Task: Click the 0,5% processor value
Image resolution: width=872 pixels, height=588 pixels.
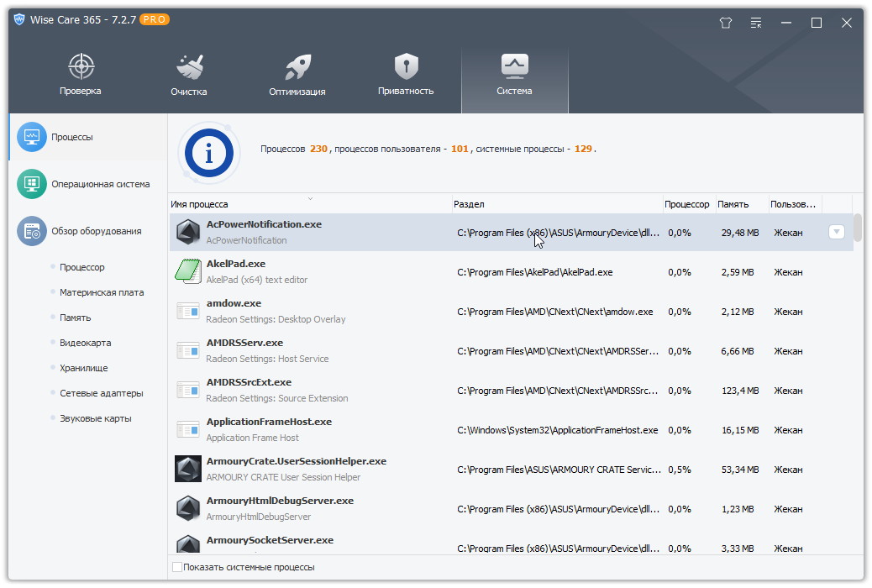Action: coord(680,470)
